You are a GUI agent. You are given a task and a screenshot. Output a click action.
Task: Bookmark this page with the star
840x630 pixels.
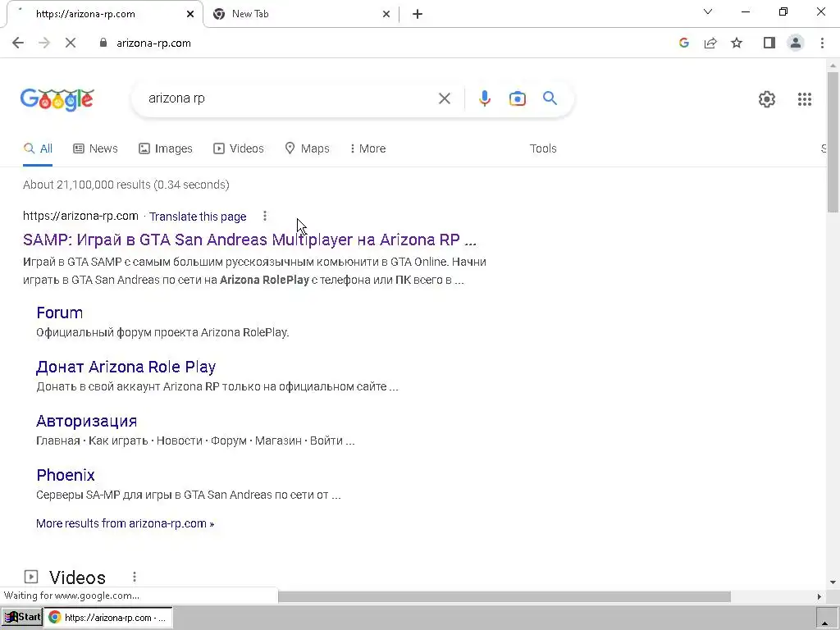737,43
